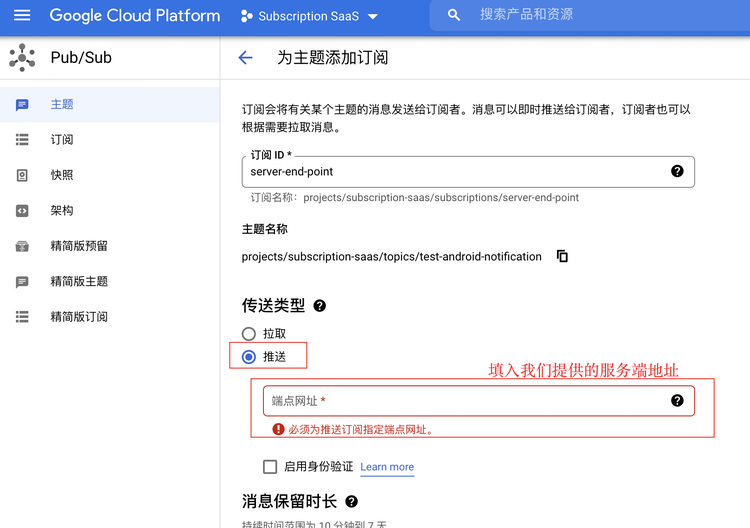
Task: Open 精简版订阅 in the sidebar
Action: (x=110, y=317)
